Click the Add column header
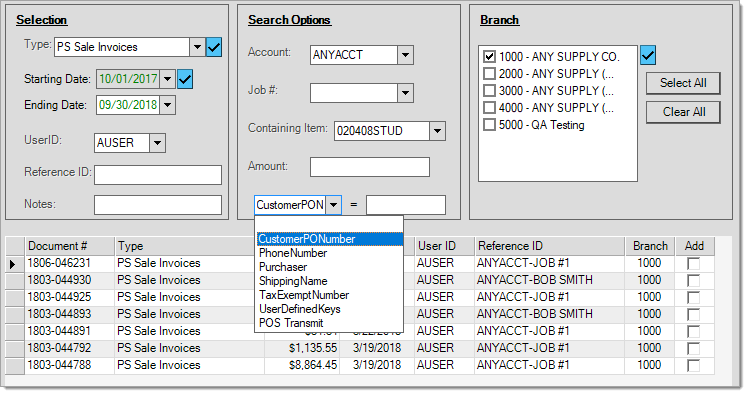Screen dimensions: 747x394 (694, 246)
